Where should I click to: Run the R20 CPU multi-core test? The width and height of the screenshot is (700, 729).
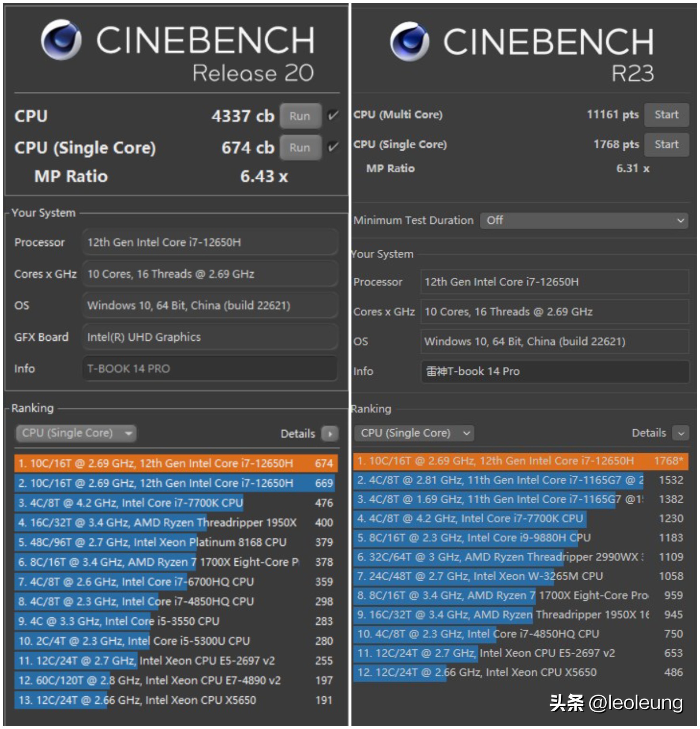click(300, 116)
